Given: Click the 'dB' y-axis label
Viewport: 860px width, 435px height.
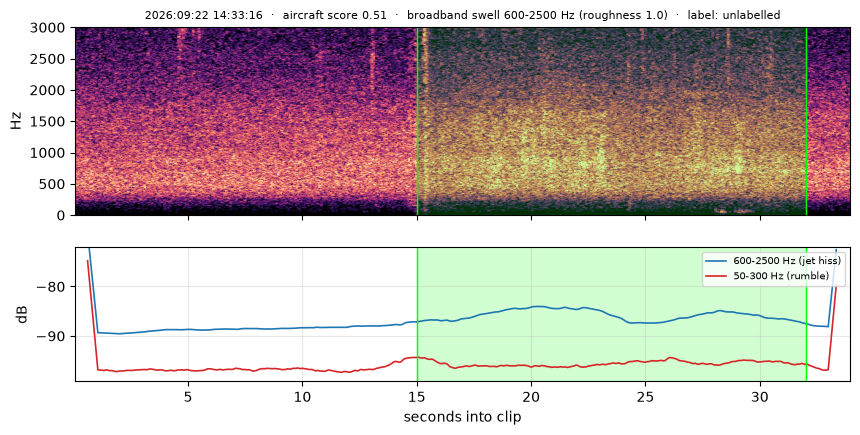Looking at the screenshot, I should tap(22, 314).
